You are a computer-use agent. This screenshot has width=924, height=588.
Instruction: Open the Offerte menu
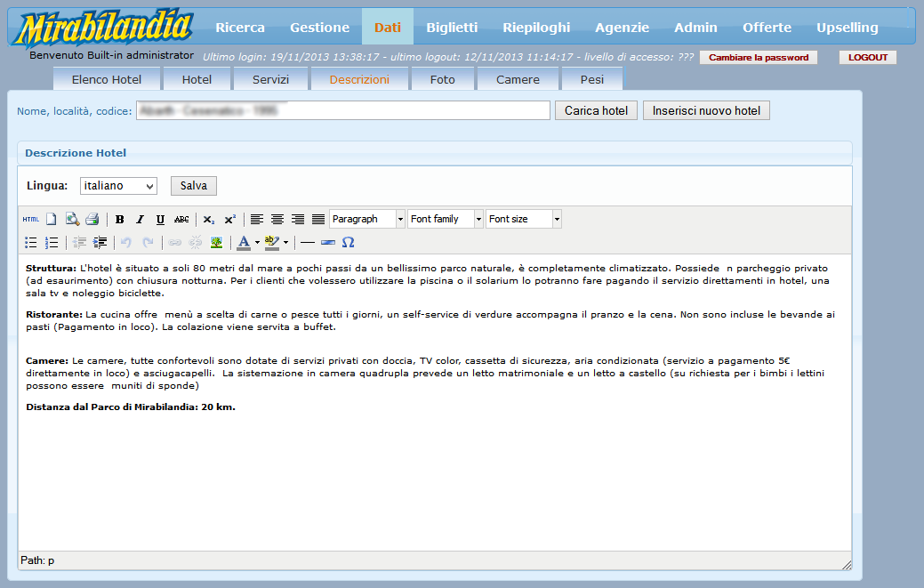(767, 27)
